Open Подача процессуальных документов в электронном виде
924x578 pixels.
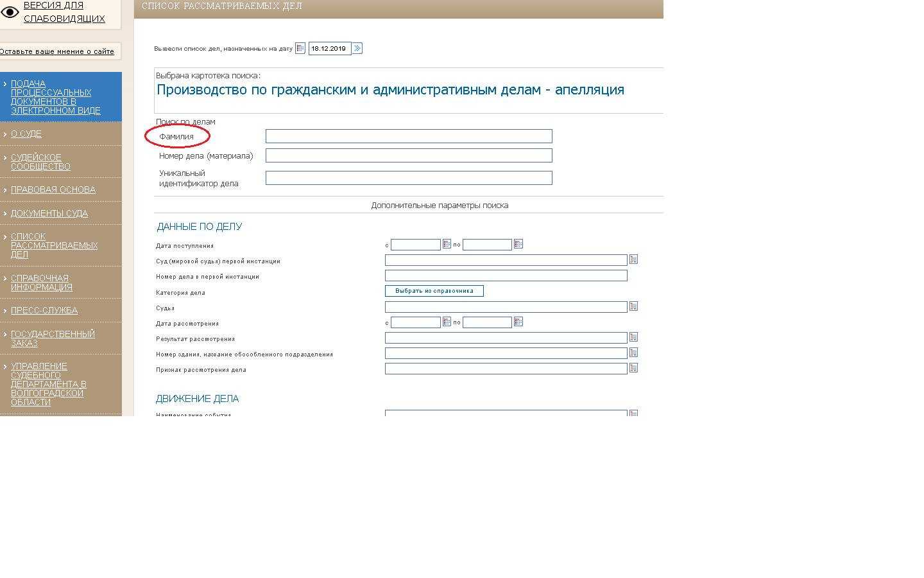tap(56, 97)
